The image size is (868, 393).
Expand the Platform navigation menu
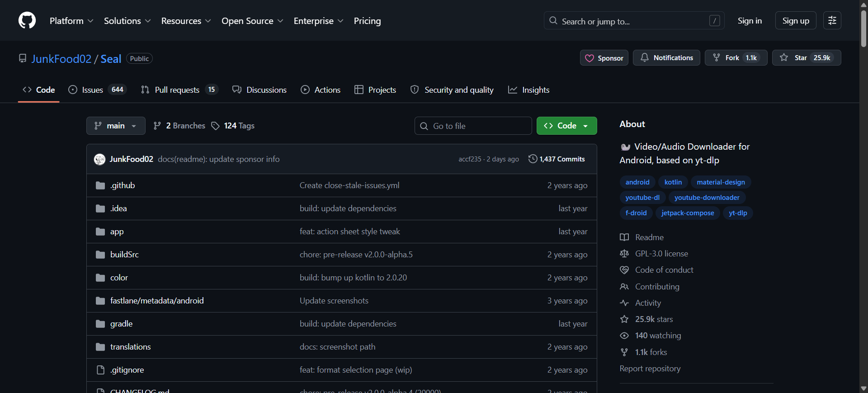(x=71, y=21)
